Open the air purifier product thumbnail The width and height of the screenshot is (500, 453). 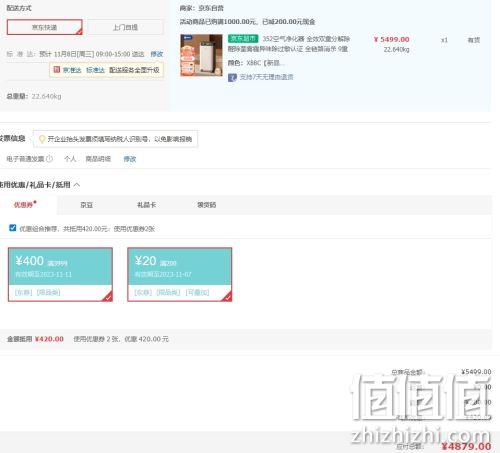[x=201, y=55]
